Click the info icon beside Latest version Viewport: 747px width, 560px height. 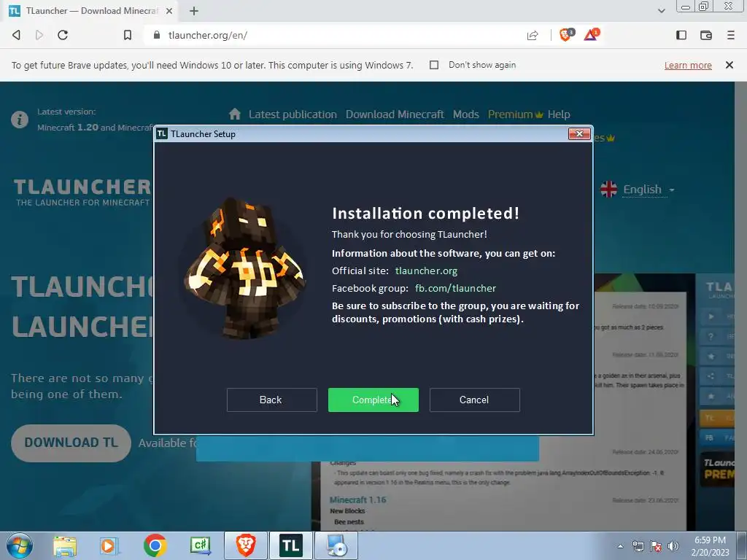20,119
